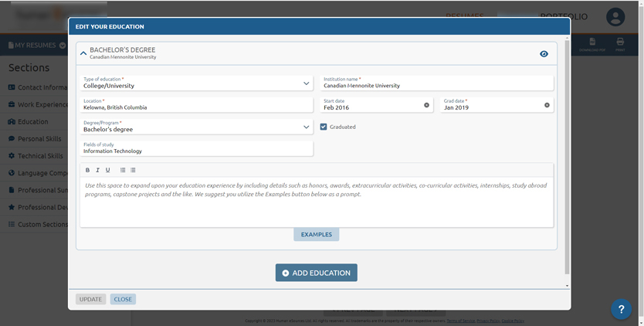
Task: Clear the Start date field value
Action: 426,105
